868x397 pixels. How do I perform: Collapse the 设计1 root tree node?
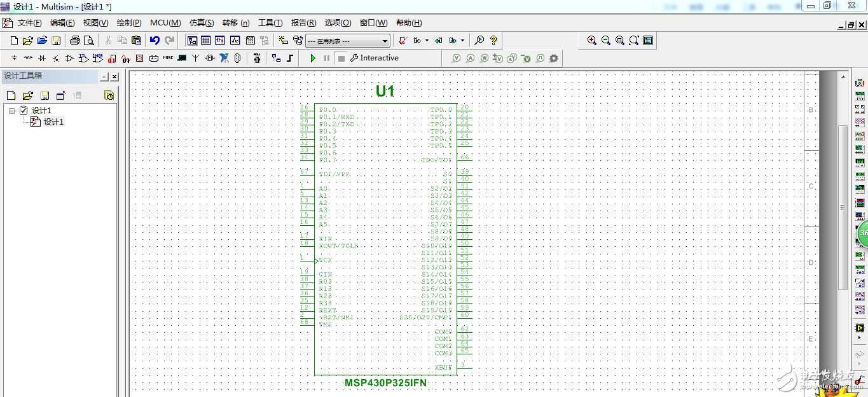pyautogui.click(x=11, y=111)
